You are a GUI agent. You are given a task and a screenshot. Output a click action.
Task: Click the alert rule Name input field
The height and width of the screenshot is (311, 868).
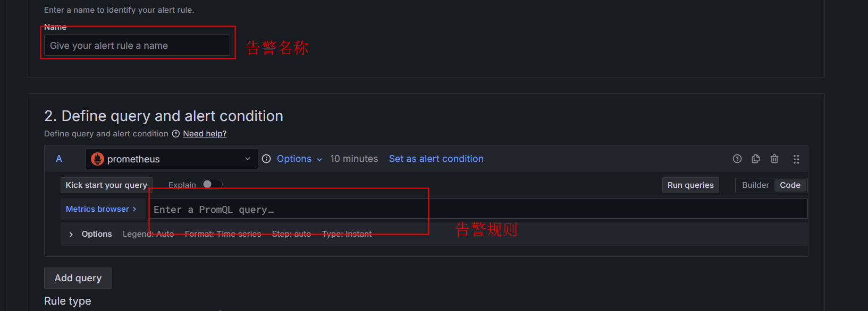pos(137,45)
